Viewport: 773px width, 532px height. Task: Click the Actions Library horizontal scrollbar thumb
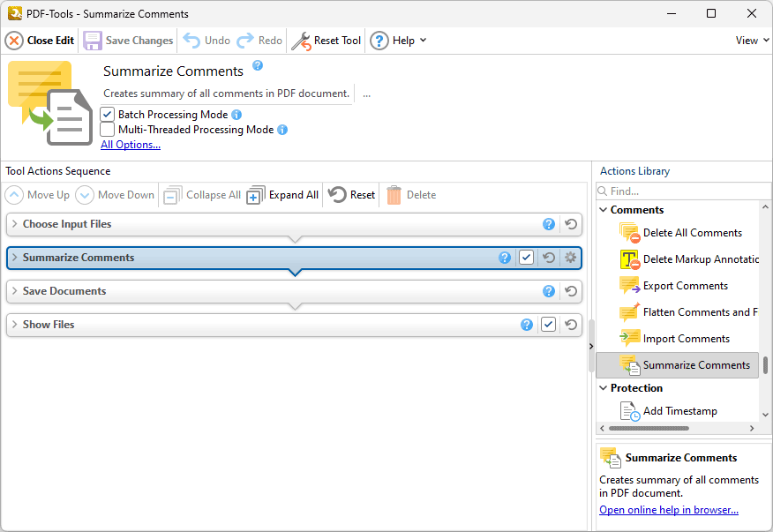tap(649, 429)
